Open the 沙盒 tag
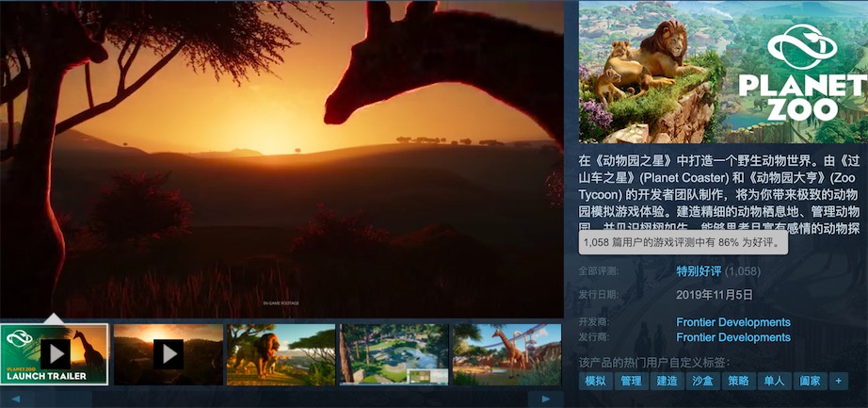This screenshot has width=868, height=408. pos(702,382)
